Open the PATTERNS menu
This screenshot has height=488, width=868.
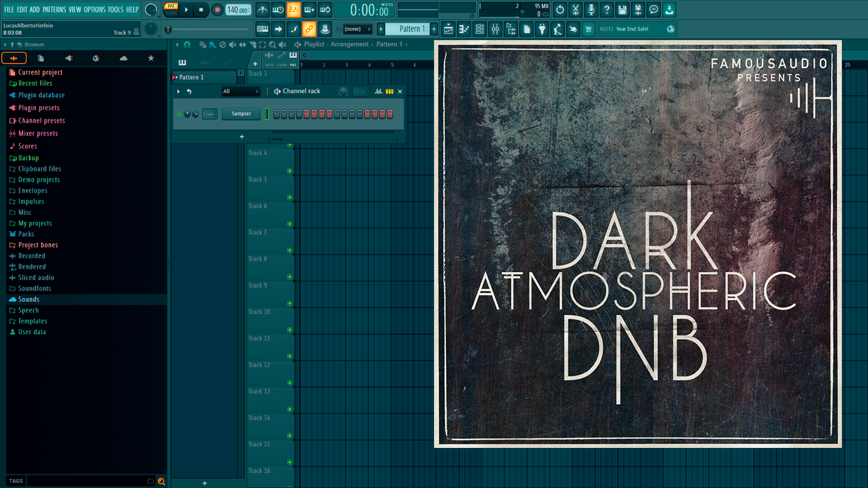(54, 10)
